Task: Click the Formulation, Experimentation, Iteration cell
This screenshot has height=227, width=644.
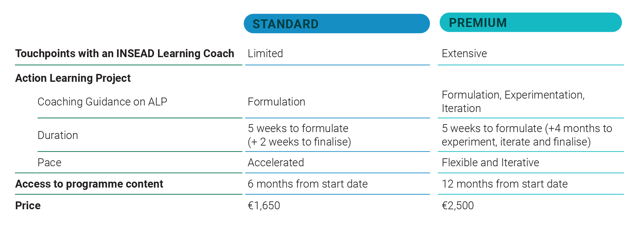Action: (x=513, y=102)
